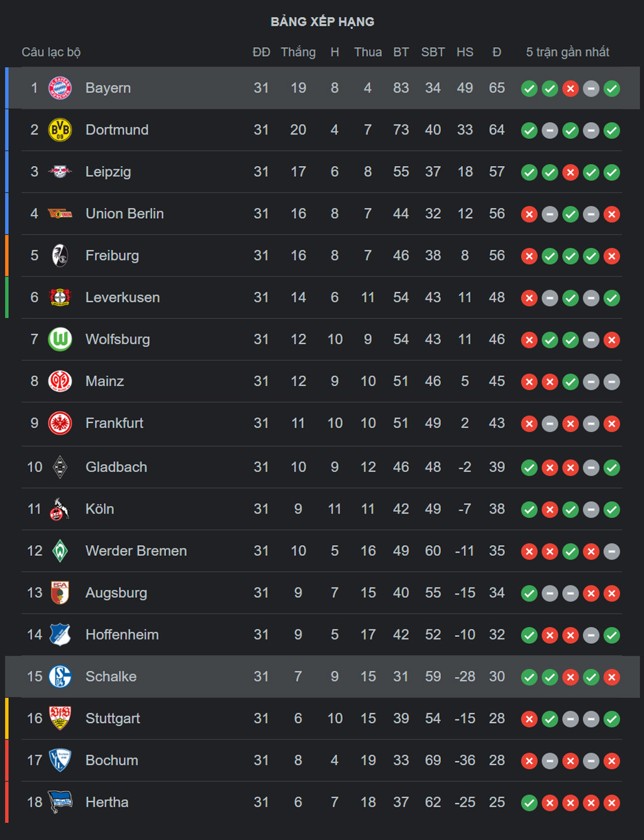This screenshot has width=644, height=840.
Task: Click the Dortmund BVB logo
Action: 60,130
